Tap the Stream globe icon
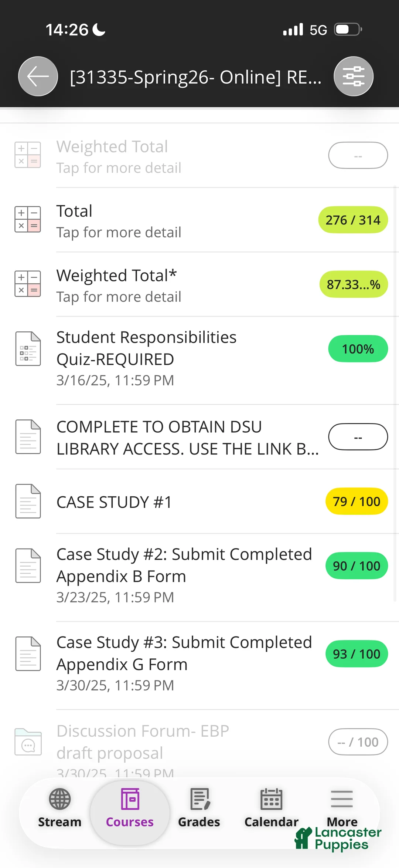 [60, 799]
